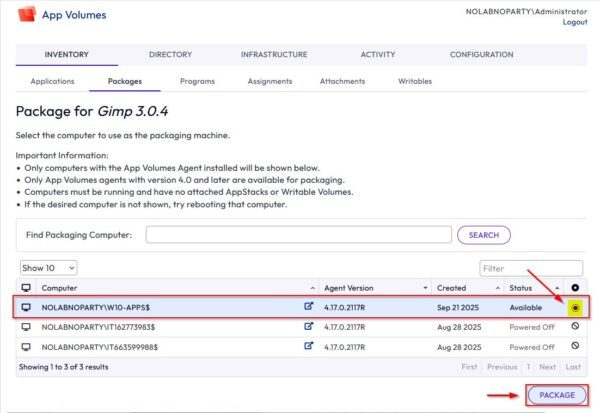The width and height of the screenshot is (600, 413).
Task: Go to First page of results
Action: coord(469,367)
